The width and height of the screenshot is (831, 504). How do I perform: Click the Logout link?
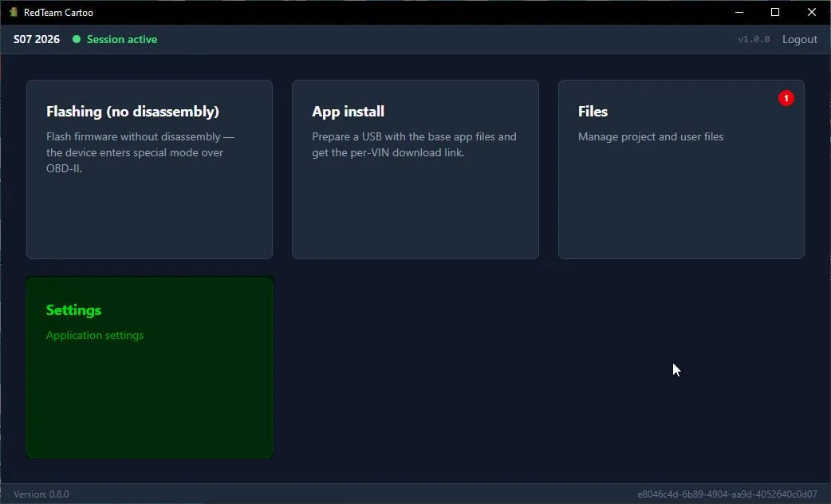coord(800,39)
